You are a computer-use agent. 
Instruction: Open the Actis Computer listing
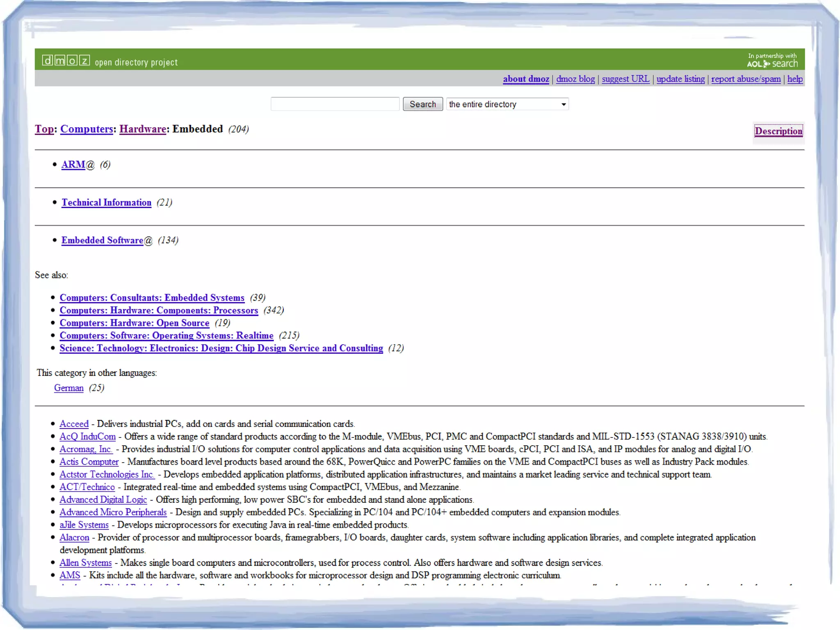89,462
